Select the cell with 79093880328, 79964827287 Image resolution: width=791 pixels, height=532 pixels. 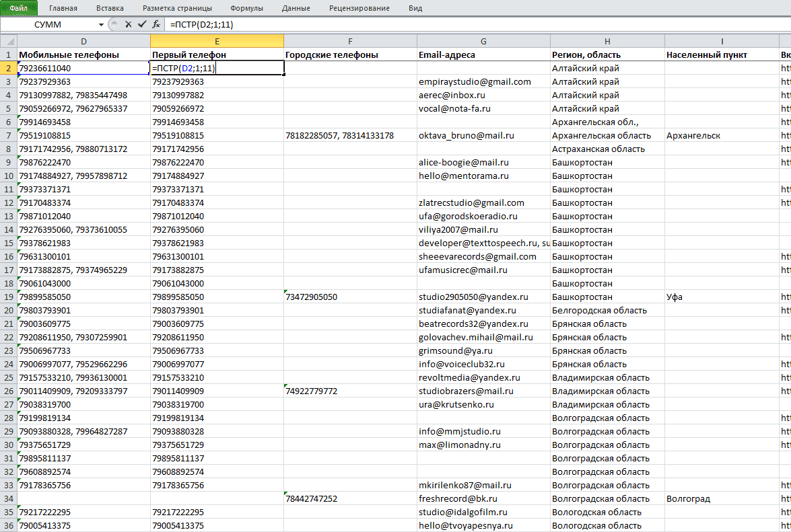[x=83, y=431]
